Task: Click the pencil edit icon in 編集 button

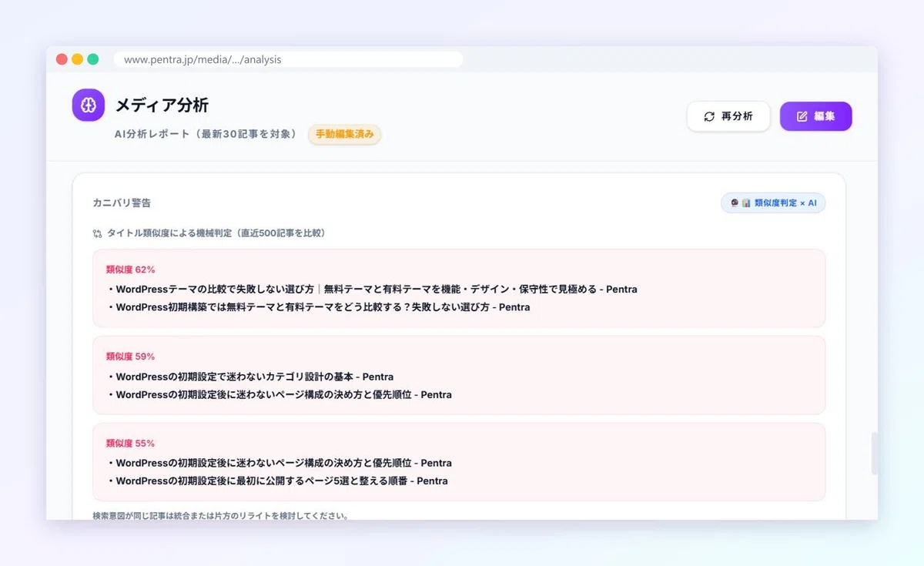Action: click(x=802, y=116)
